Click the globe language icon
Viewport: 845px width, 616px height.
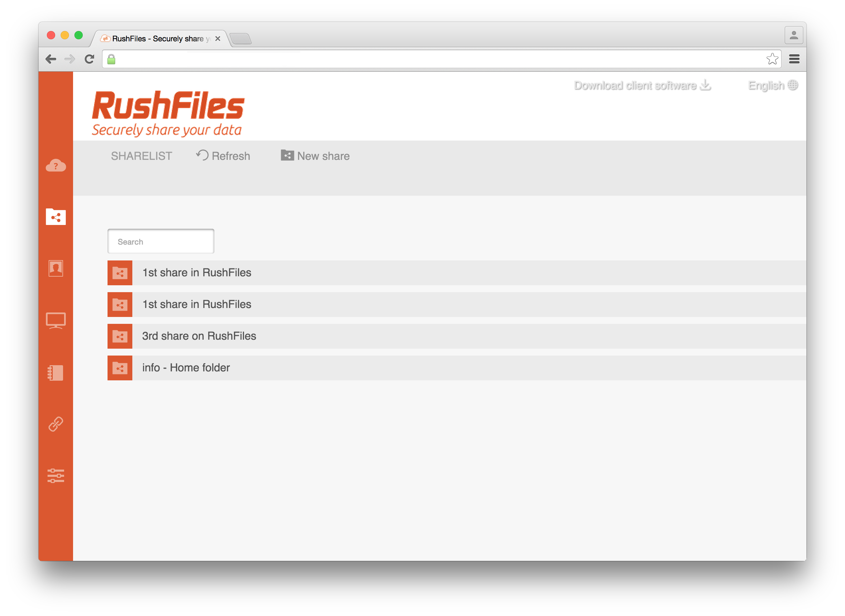coord(793,85)
